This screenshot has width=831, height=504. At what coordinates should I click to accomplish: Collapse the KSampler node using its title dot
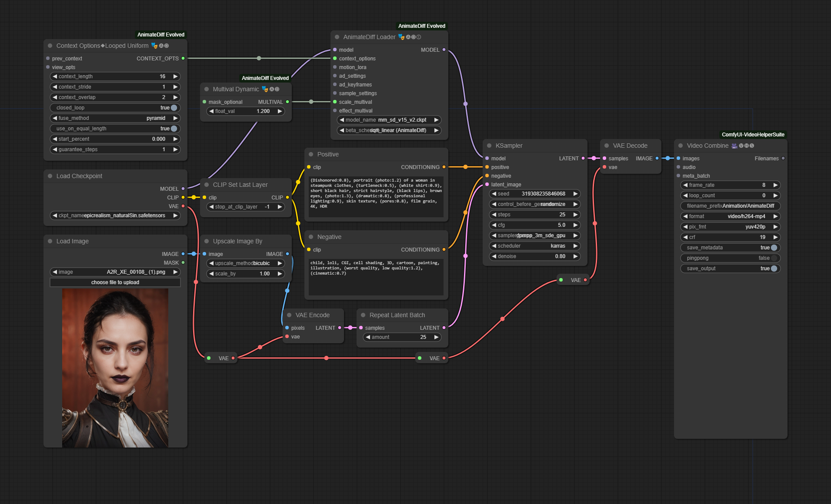pos(489,146)
